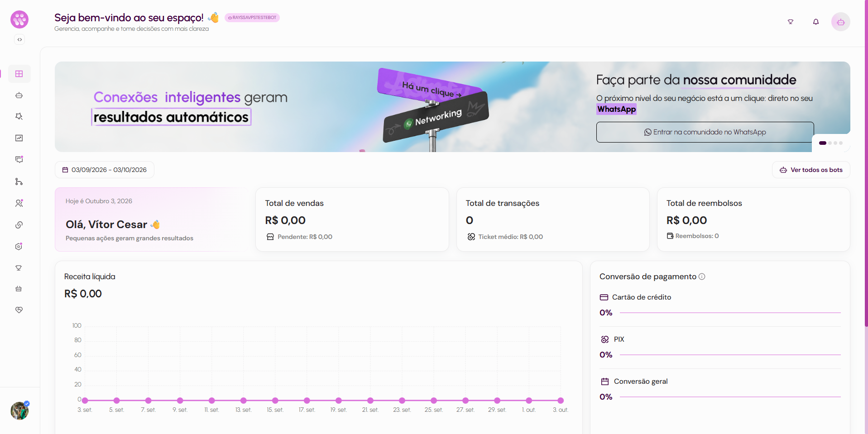Open the date range picker 03/09/2026 - 03/10/2026

105,170
